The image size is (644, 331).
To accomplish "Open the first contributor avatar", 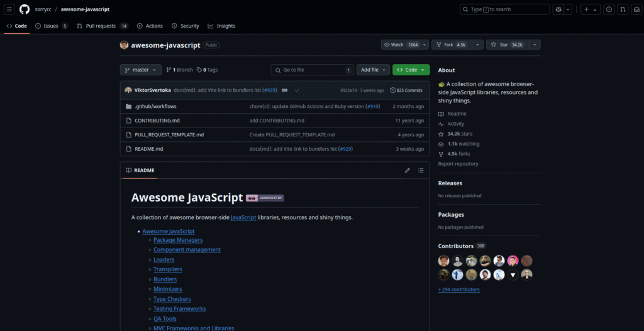I will pos(444,261).
